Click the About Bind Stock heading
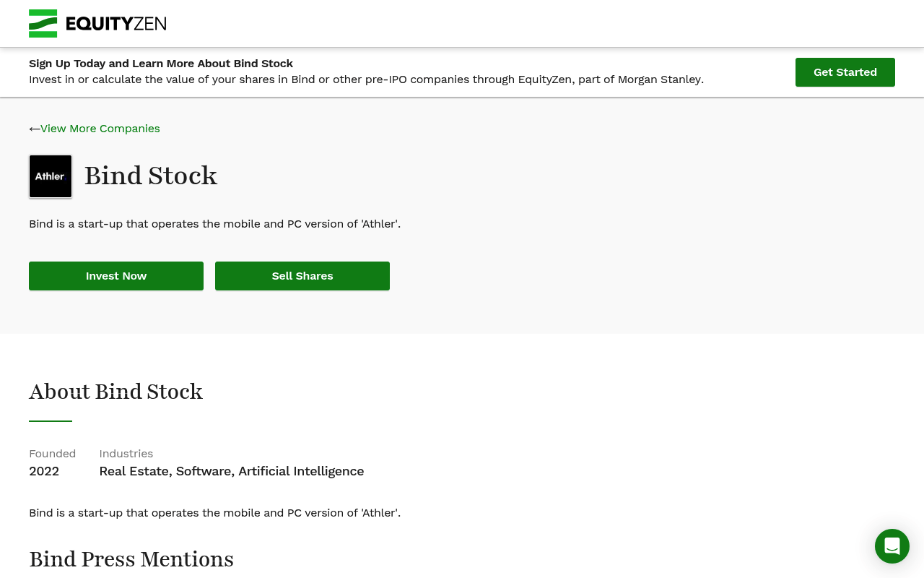Viewport: 924px width, 578px height. [115, 392]
